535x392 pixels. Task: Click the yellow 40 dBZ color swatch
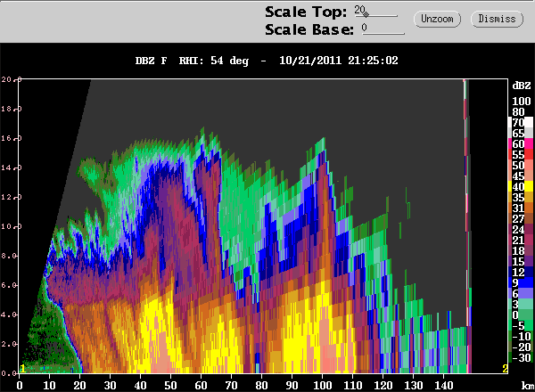coord(521,186)
